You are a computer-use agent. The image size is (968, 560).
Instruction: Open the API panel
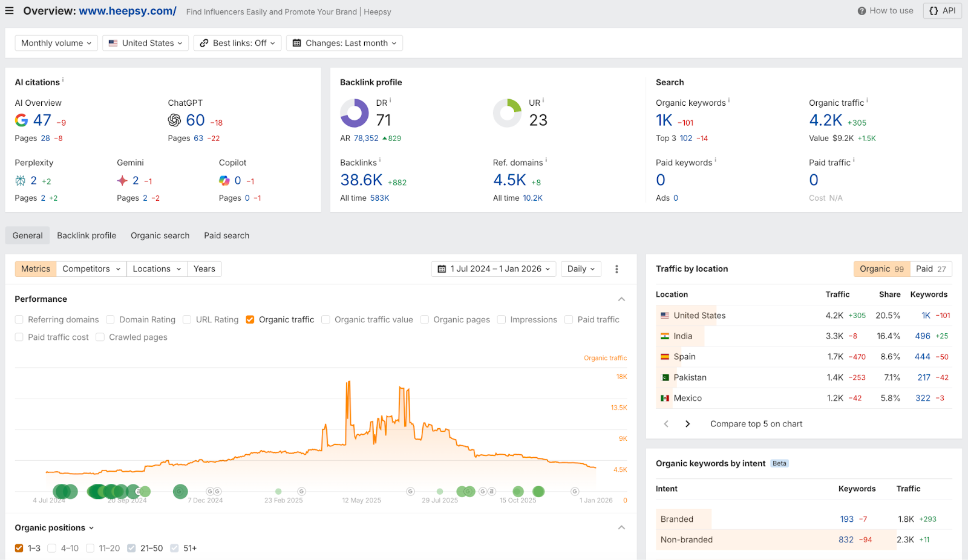click(x=941, y=10)
